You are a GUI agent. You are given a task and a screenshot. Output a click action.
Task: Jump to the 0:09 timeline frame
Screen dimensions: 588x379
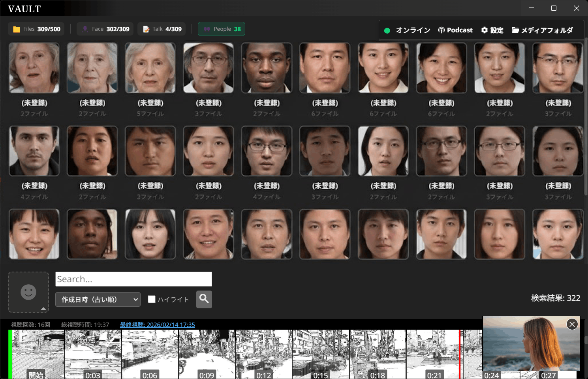[207, 354]
